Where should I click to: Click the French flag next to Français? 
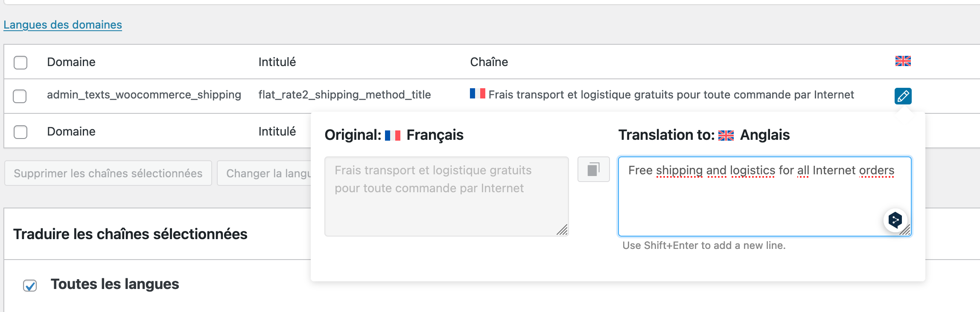click(x=392, y=136)
